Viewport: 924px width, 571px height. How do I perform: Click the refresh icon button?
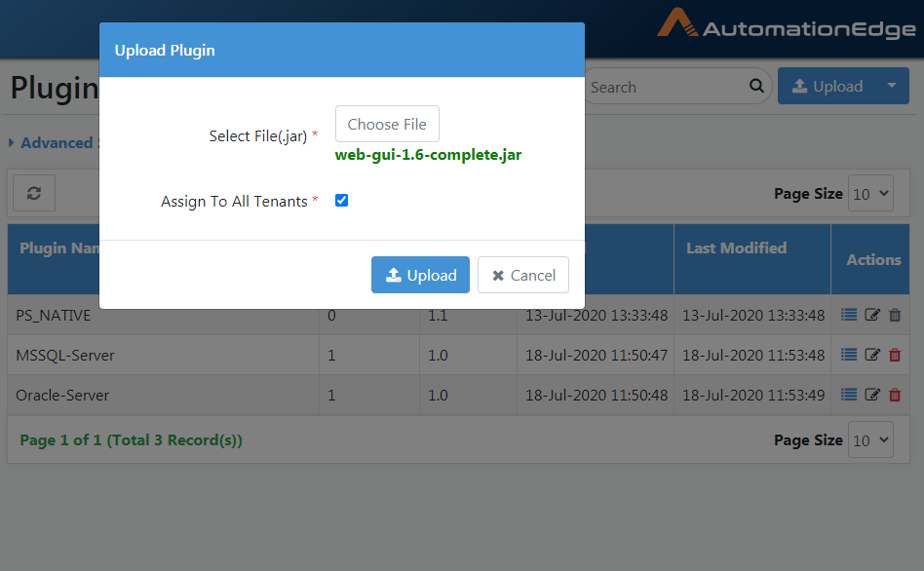point(34,193)
